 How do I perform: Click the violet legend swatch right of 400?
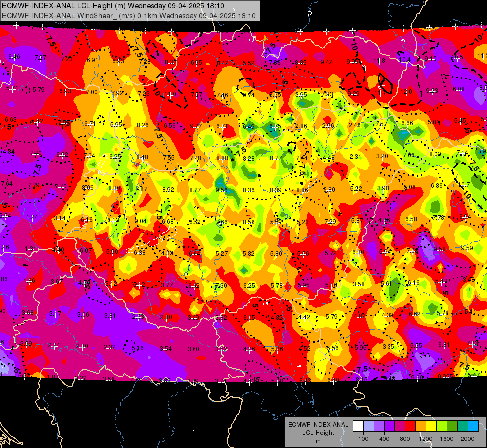pos(390,426)
